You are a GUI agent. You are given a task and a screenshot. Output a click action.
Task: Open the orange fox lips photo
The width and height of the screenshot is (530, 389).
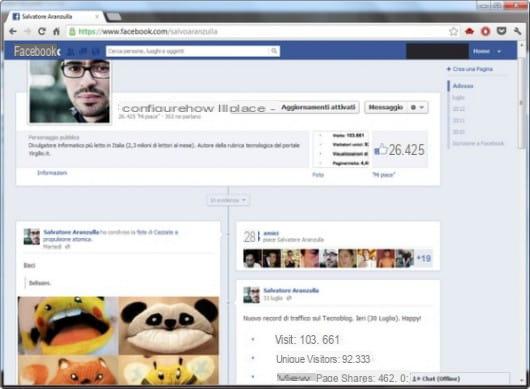click(x=68, y=370)
